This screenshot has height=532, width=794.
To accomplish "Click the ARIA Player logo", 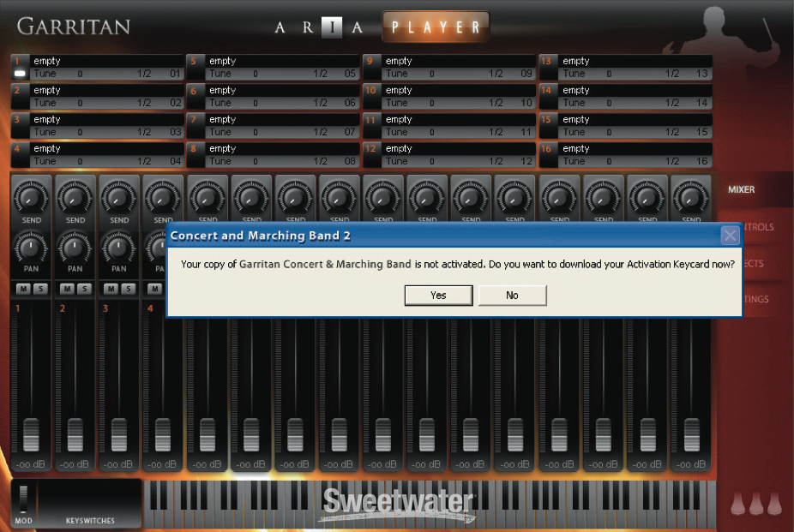I will click(382, 27).
